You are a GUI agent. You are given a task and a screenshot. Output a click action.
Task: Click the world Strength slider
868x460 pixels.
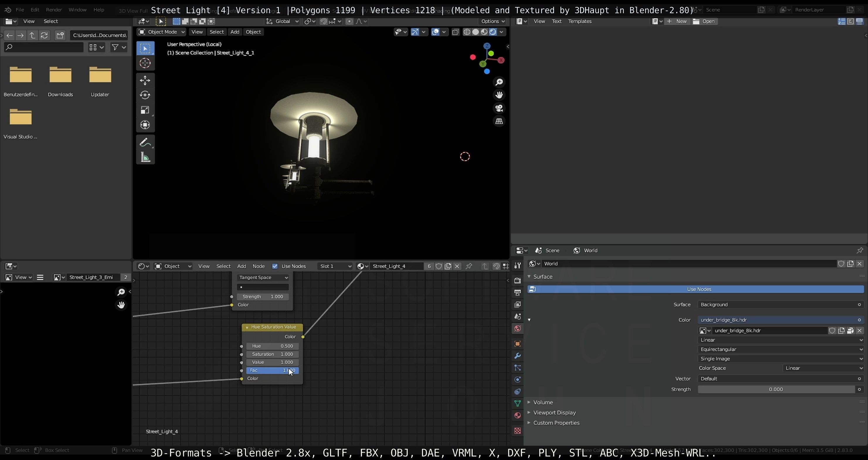(x=776, y=389)
